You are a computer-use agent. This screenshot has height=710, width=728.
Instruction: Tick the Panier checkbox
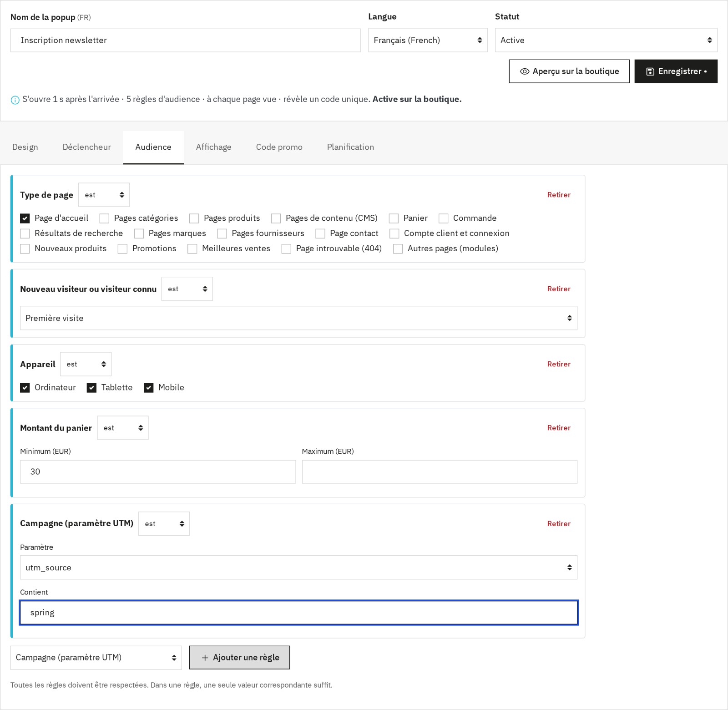click(394, 218)
